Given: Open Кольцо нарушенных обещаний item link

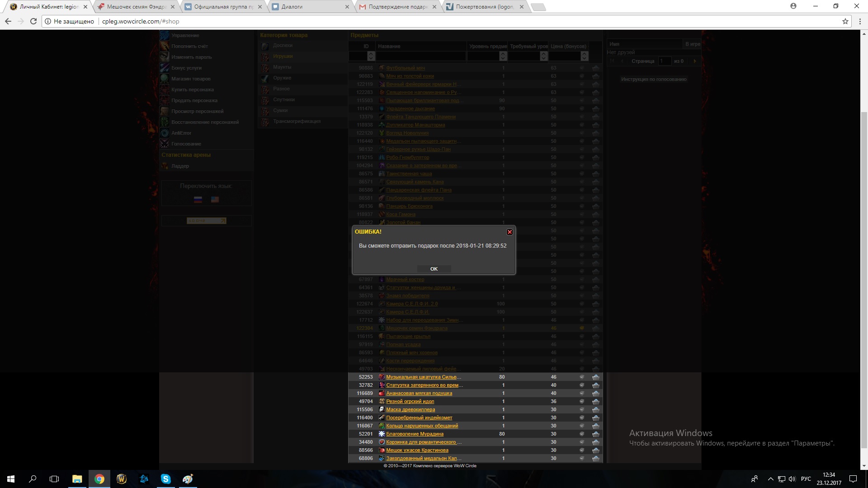Looking at the screenshot, I should tap(422, 426).
